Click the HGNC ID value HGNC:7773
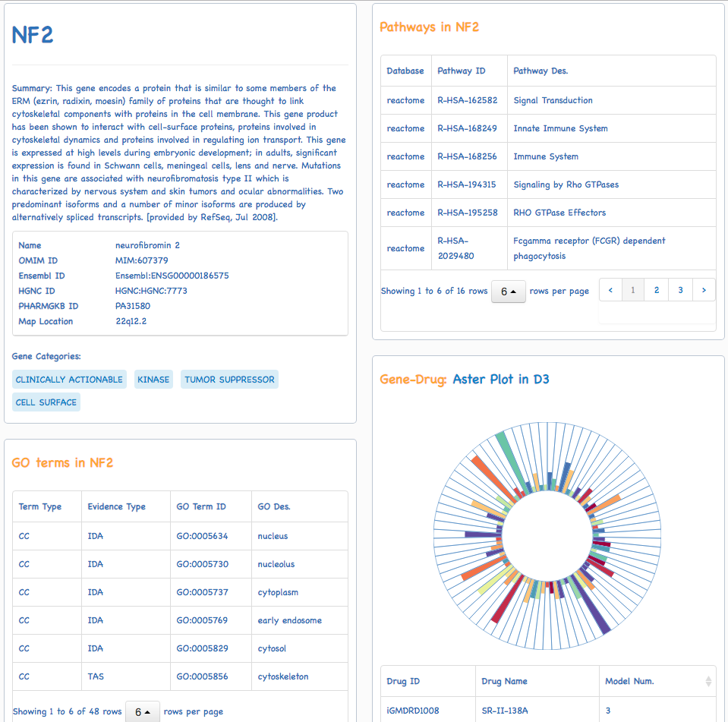The image size is (728, 722). [151, 291]
